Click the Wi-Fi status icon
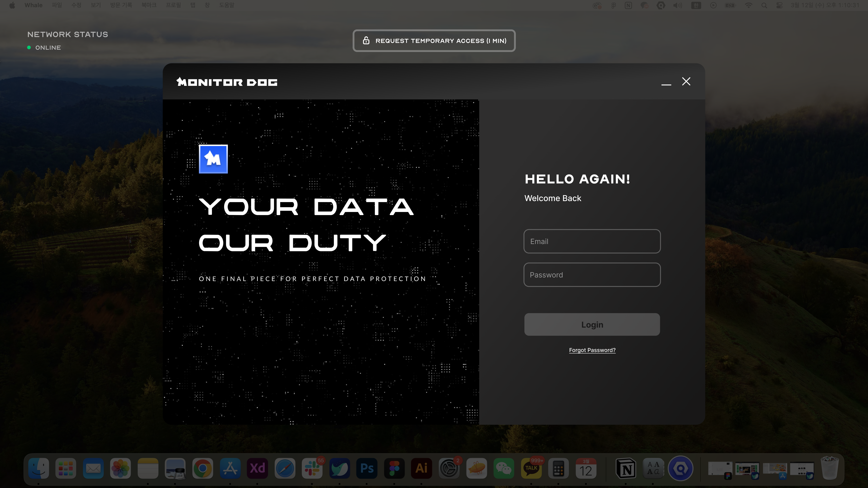Viewport: 868px width, 488px height. [748, 5]
